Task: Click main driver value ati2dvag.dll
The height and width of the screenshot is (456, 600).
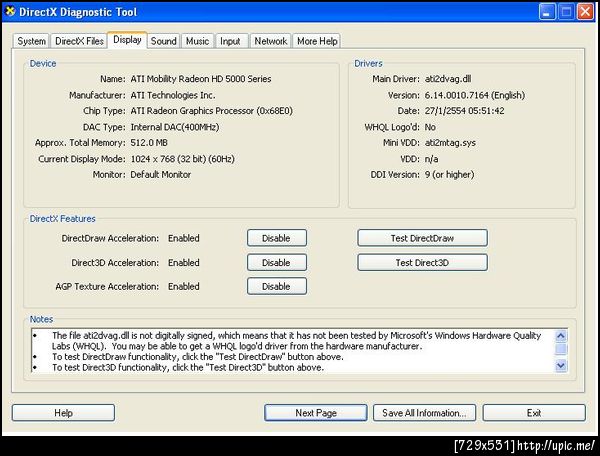Action: (448, 79)
